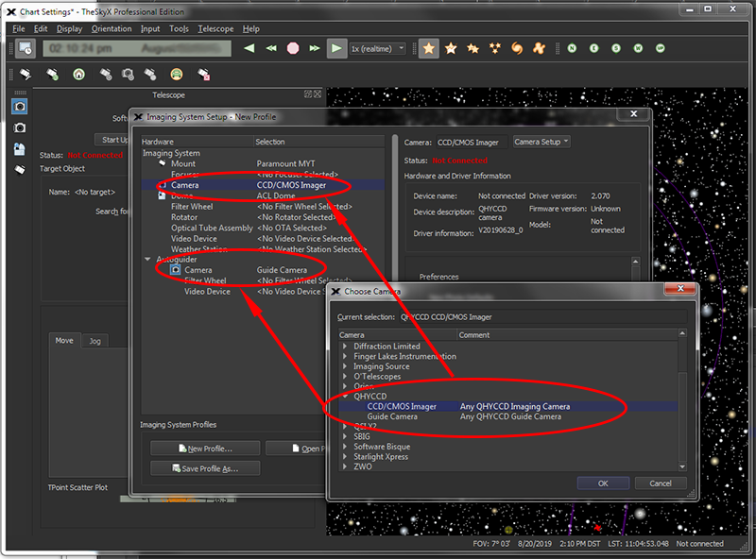Click the green S look-south button

pyautogui.click(x=616, y=48)
